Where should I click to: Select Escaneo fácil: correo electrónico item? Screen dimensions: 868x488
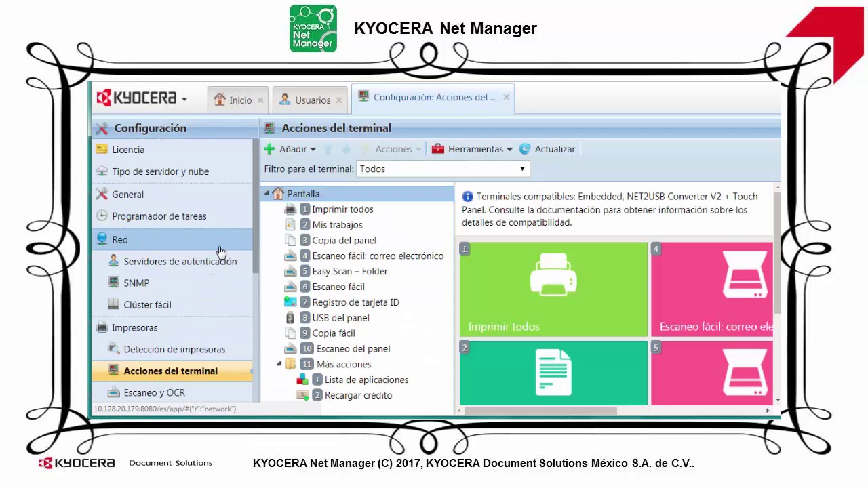coord(378,256)
